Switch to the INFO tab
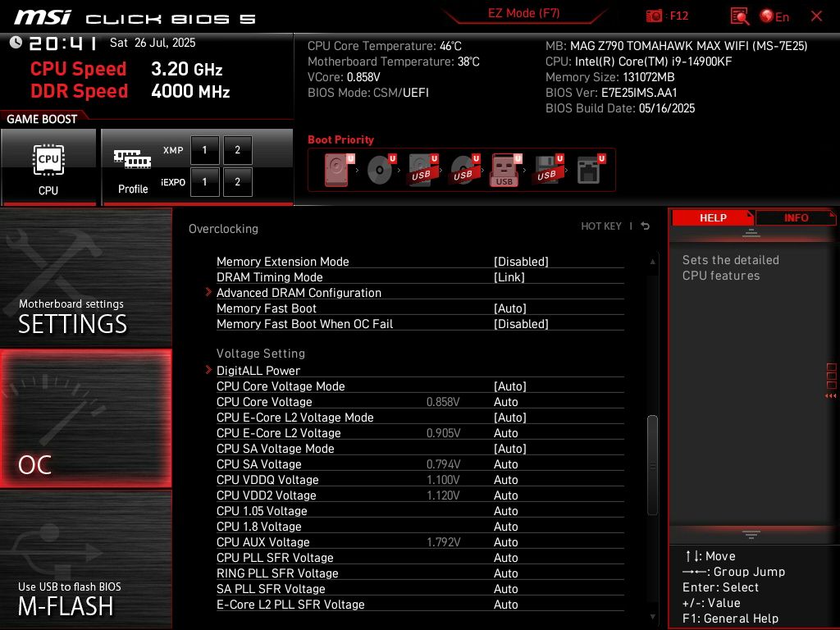Viewport: 840px width, 630px height. pyautogui.click(x=796, y=218)
